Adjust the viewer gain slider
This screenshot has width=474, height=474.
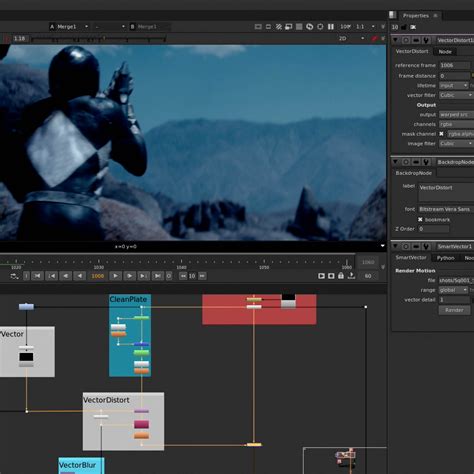99,40
